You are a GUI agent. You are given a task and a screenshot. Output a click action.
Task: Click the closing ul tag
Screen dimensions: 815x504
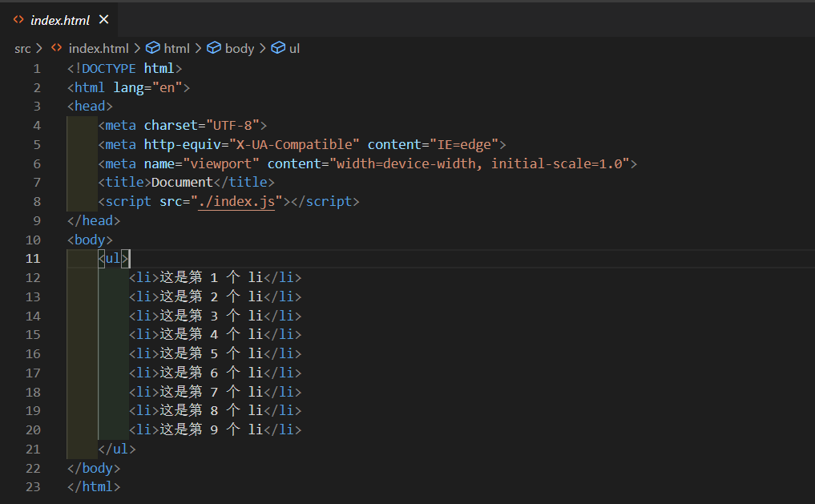(117, 449)
